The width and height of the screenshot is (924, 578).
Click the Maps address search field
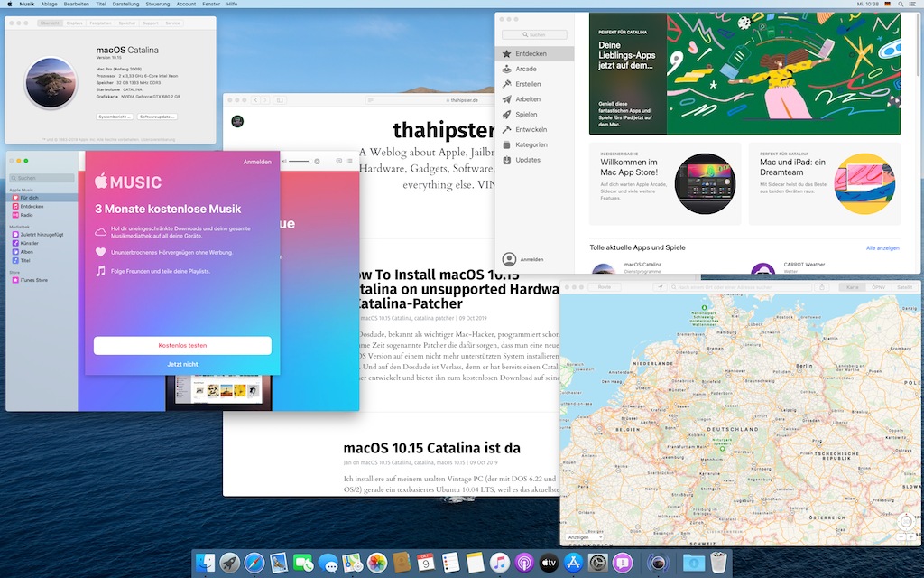(x=740, y=287)
